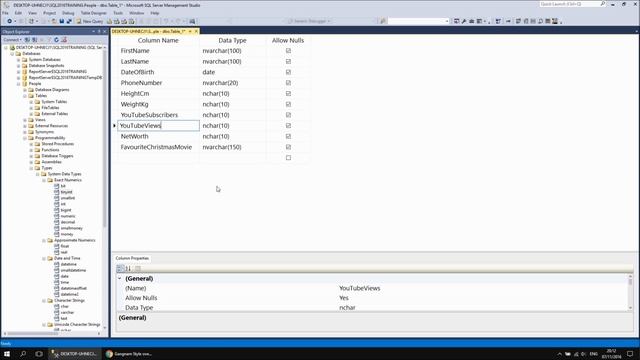
Task: Click the Object Explorer horizontal scrollbar
Action: click(x=52, y=333)
